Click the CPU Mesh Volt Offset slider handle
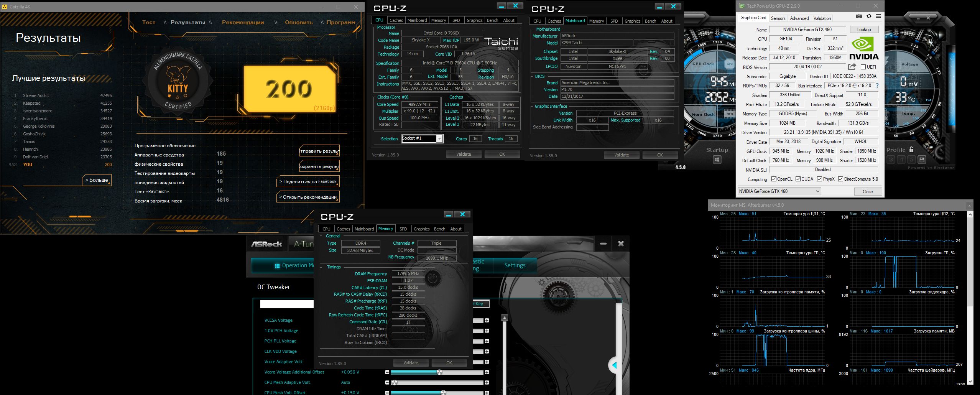 pyautogui.click(x=443, y=392)
